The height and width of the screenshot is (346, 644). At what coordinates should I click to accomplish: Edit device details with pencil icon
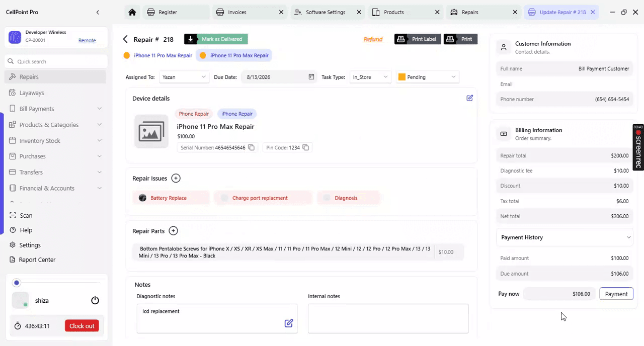pyautogui.click(x=469, y=98)
